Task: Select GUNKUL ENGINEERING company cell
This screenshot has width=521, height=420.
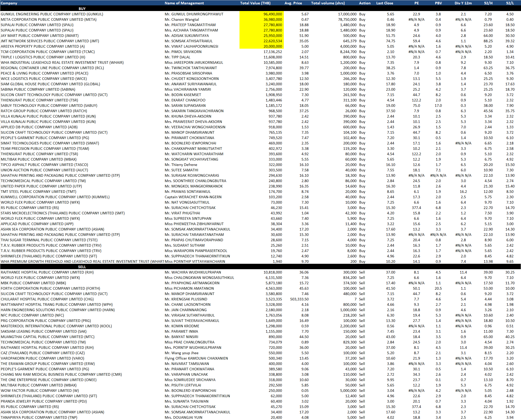Action: click(52, 14)
